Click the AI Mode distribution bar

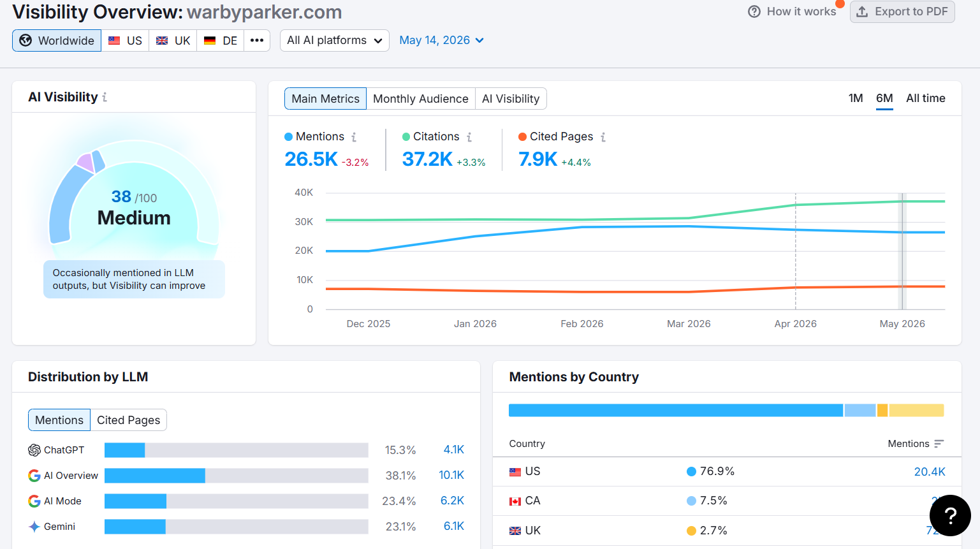click(x=237, y=501)
